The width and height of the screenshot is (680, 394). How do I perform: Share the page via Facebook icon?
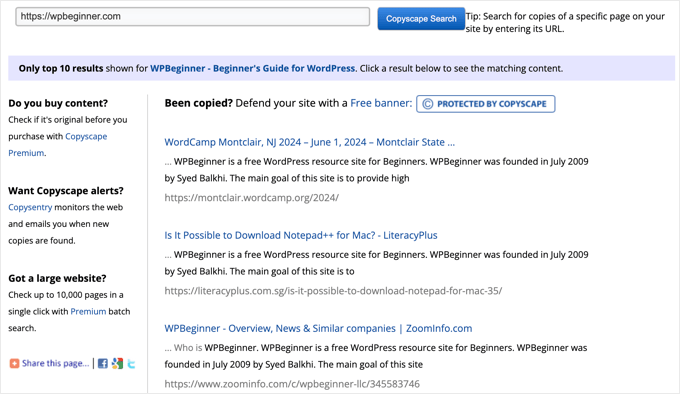pyautogui.click(x=103, y=364)
